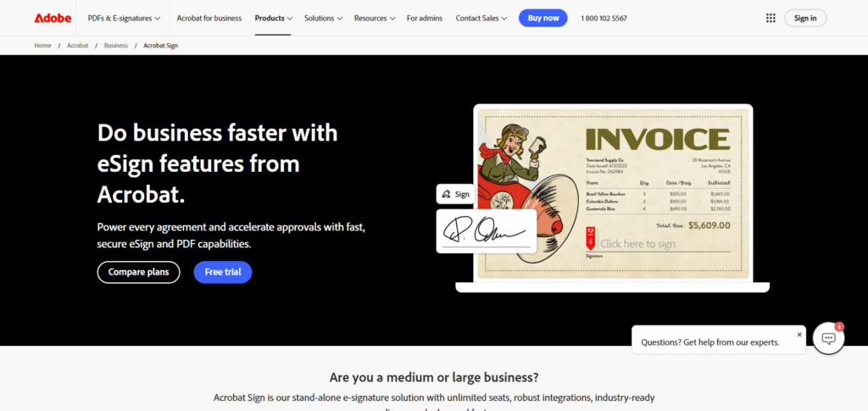This screenshot has width=868, height=411.
Task: Click the Sign in button
Action: click(x=805, y=19)
